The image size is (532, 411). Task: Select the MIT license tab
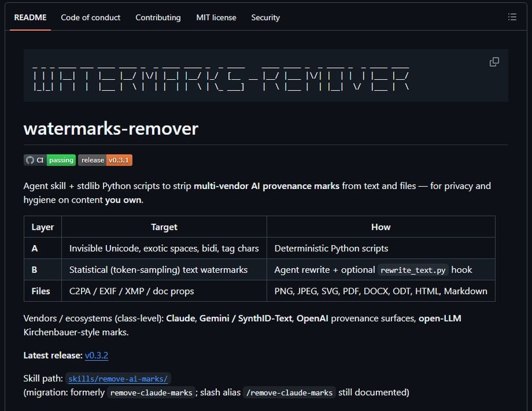(x=216, y=17)
